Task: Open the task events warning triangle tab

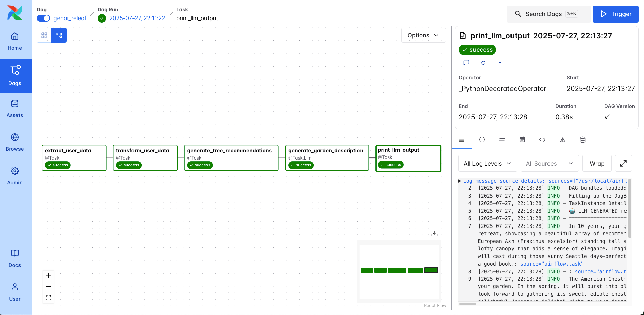Action: [563, 140]
